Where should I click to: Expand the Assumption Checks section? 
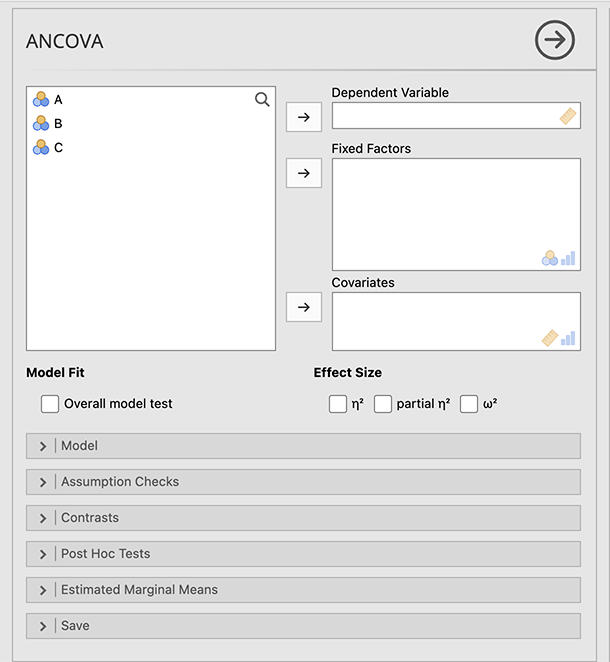click(303, 482)
